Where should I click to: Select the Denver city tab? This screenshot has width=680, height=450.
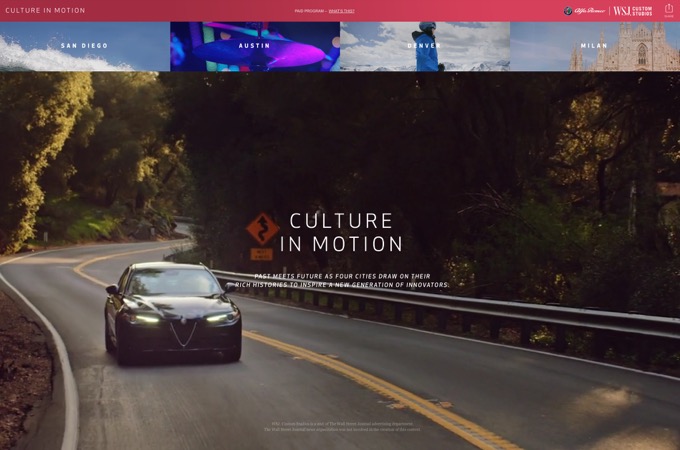[425, 46]
